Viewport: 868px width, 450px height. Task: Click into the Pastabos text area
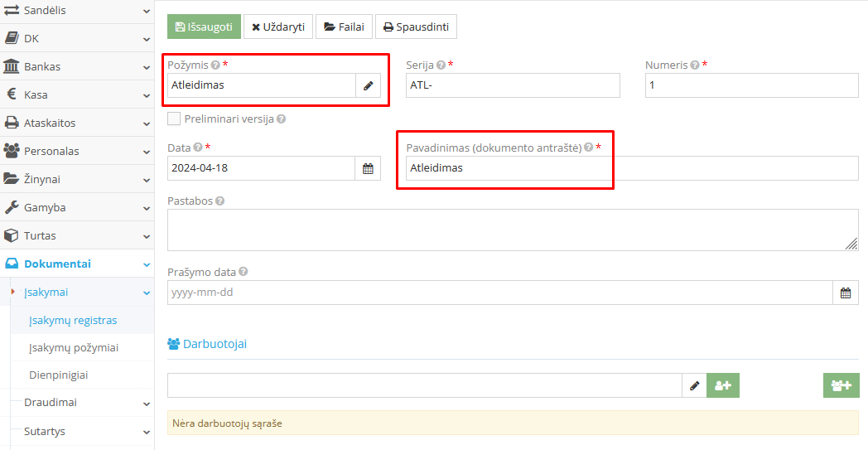512,230
